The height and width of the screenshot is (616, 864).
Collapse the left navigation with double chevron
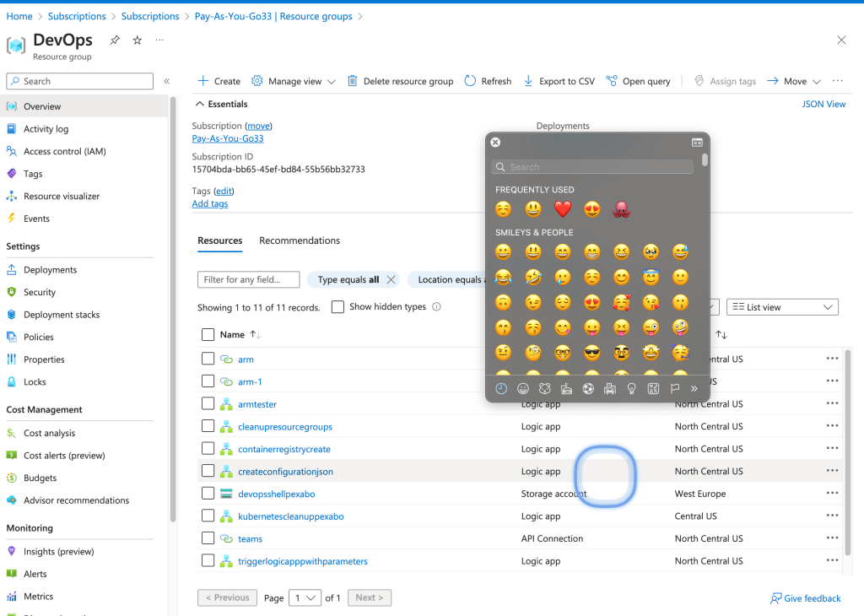(166, 81)
